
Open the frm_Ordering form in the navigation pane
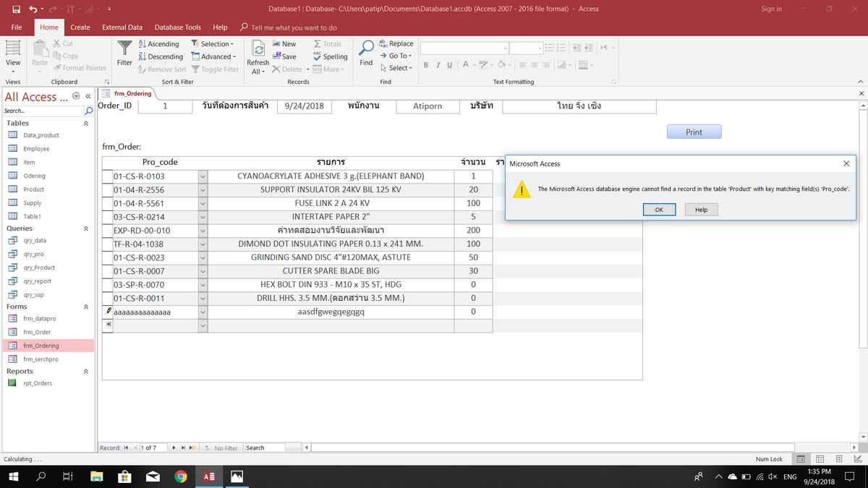point(48,346)
